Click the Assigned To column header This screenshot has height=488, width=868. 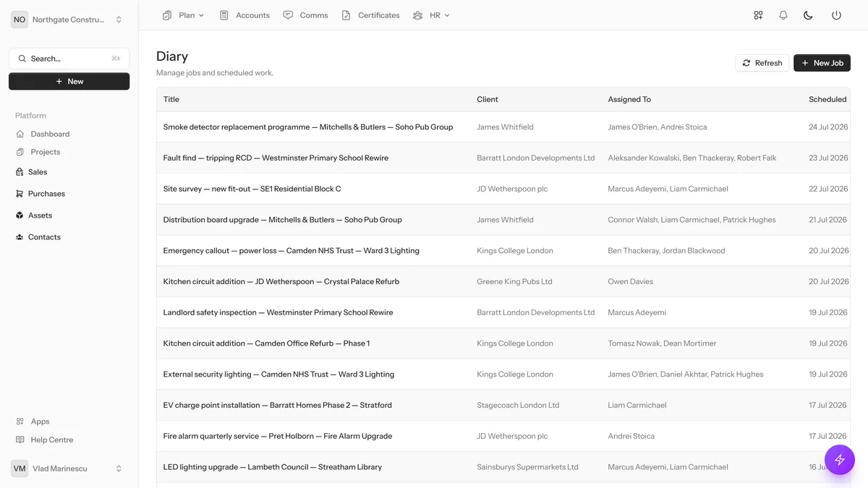[x=629, y=99]
